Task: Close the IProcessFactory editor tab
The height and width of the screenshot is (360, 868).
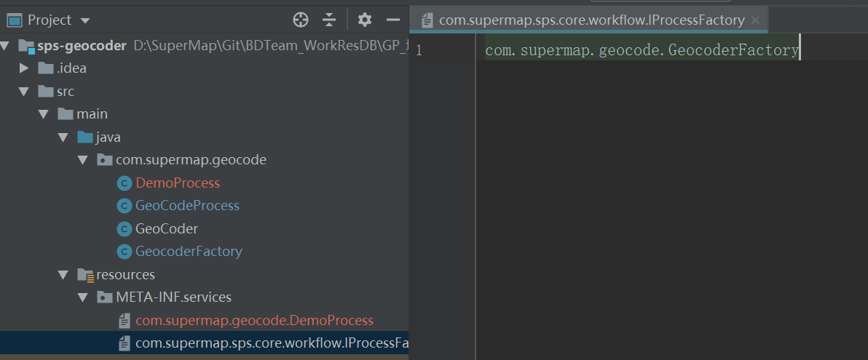Action: [755, 20]
